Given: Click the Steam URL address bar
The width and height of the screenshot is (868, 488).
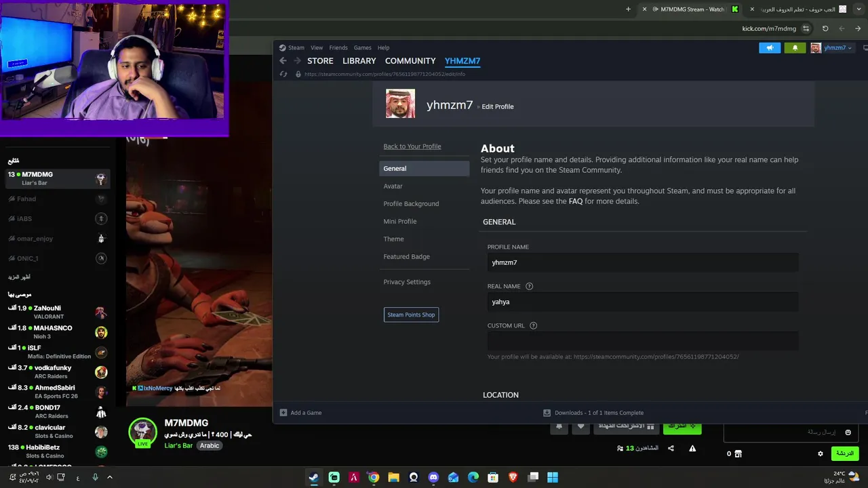Looking at the screenshot, I should click(x=384, y=74).
